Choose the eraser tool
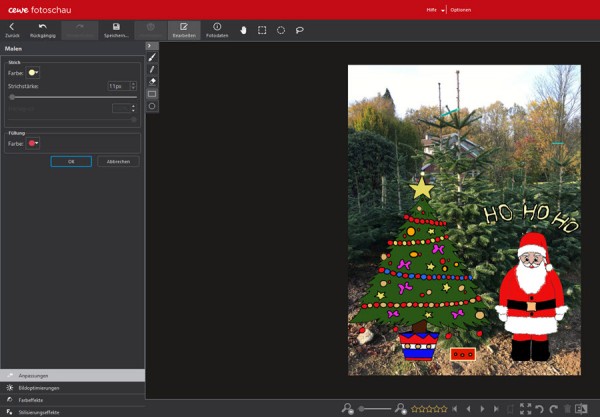600x417 pixels. (x=152, y=81)
